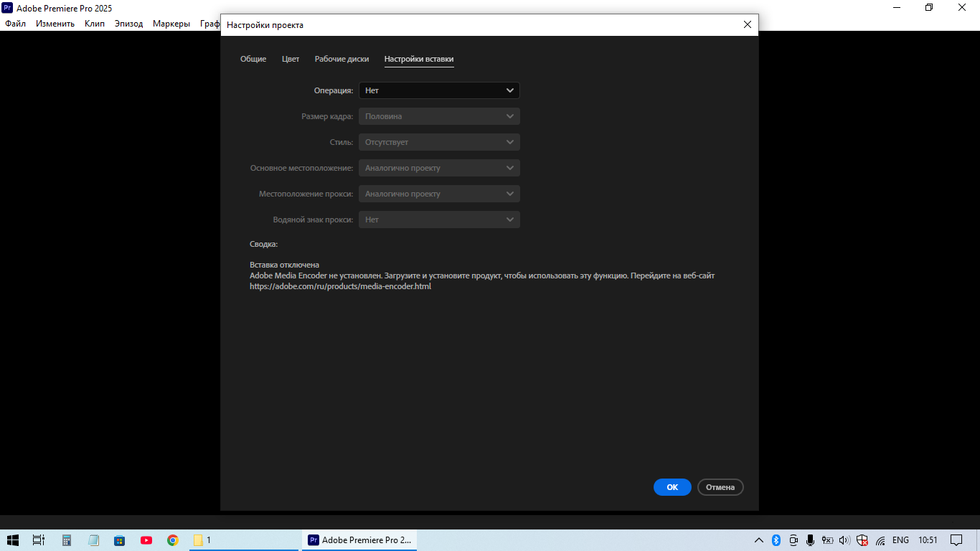The image size is (980, 551).
Task: Switch to Рабочие диски tab
Action: point(341,59)
